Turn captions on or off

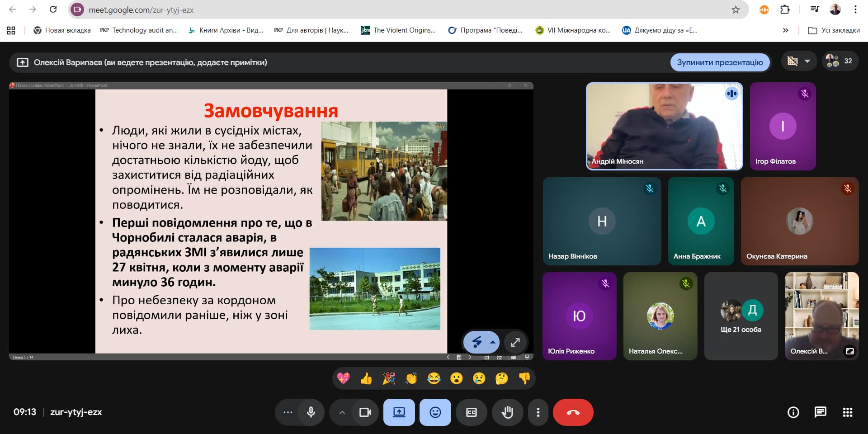471,412
